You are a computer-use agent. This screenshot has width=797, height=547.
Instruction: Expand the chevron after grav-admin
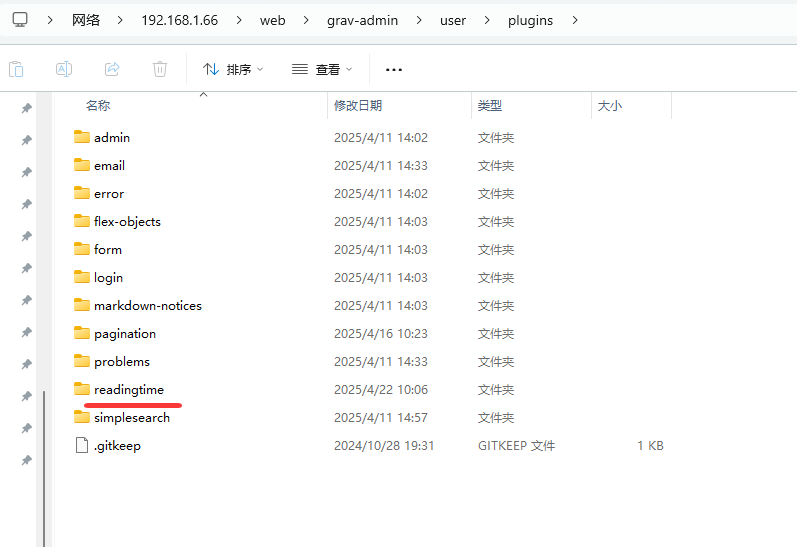[419, 20]
